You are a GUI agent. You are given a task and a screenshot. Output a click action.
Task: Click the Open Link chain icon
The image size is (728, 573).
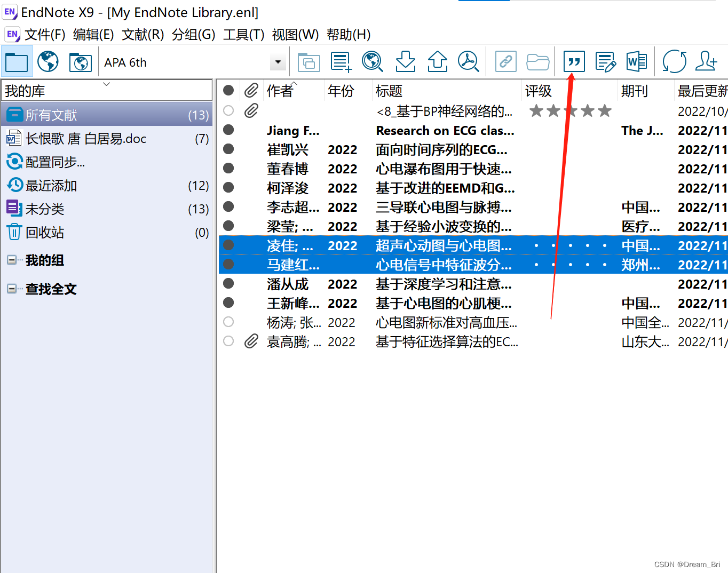pos(505,62)
